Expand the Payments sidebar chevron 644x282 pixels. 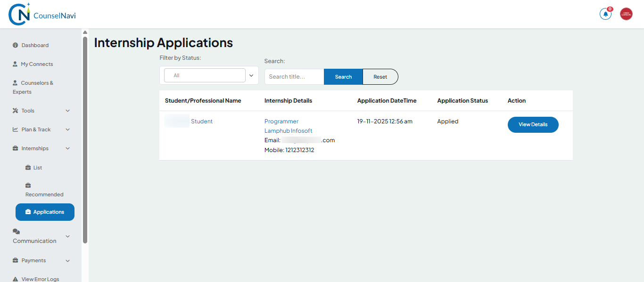click(67, 260)
